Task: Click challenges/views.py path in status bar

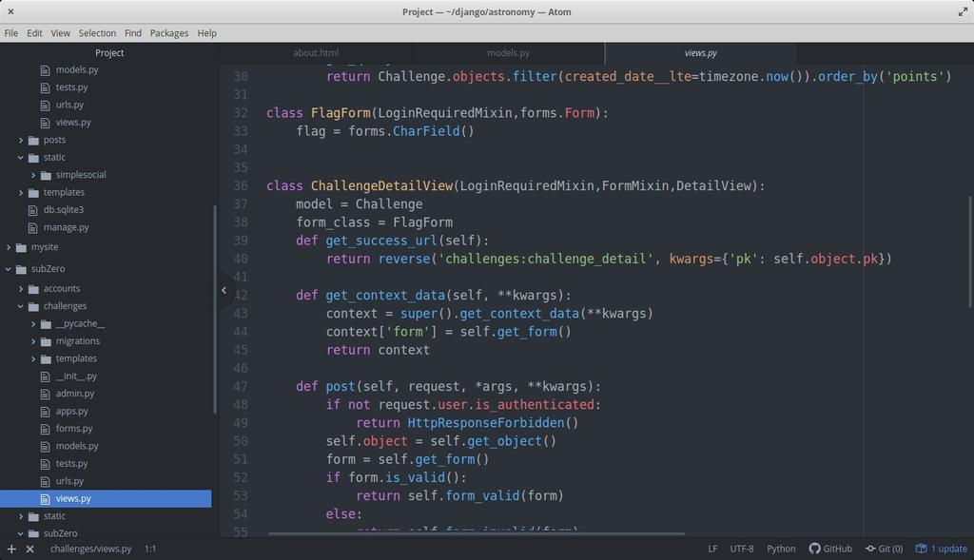Action: point(90,549)
